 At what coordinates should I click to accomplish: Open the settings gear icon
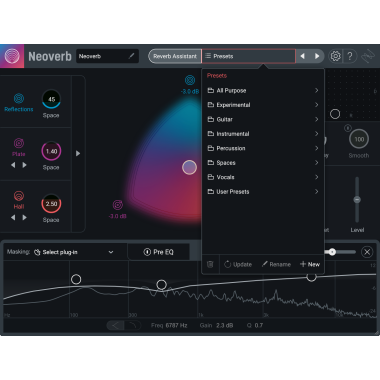pos(335,56)
